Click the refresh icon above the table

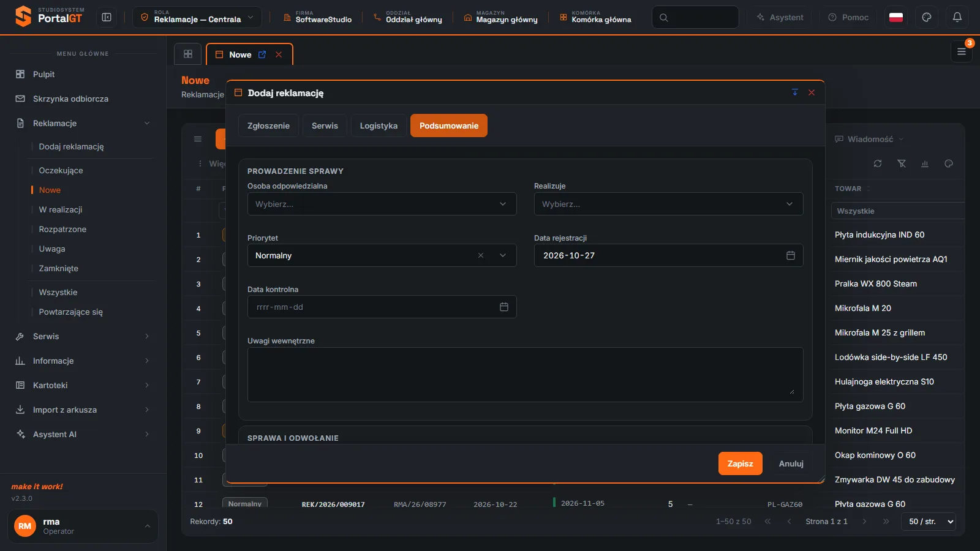coord(878,163)
